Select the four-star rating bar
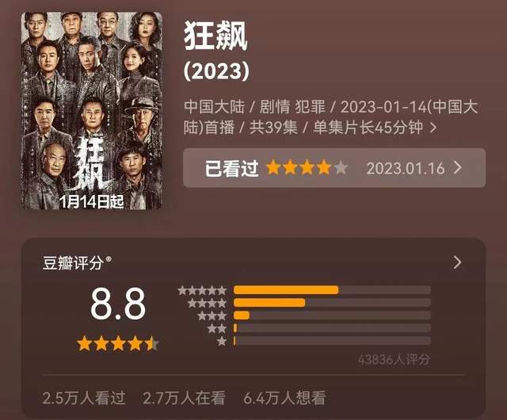 [332, 303]
